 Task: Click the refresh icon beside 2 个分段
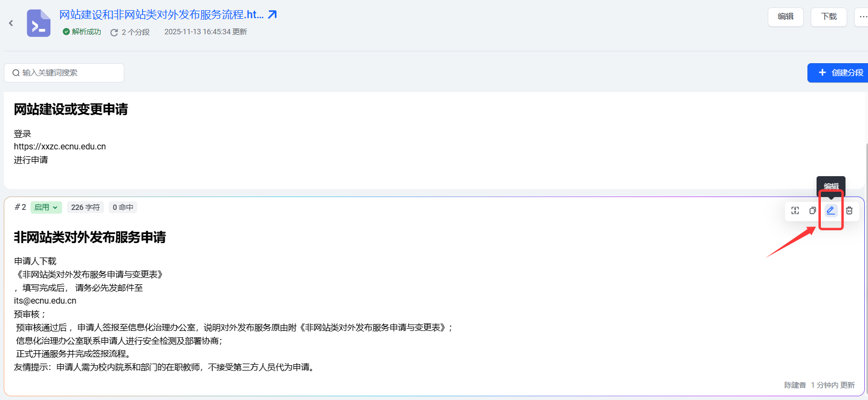click(114, 33)
